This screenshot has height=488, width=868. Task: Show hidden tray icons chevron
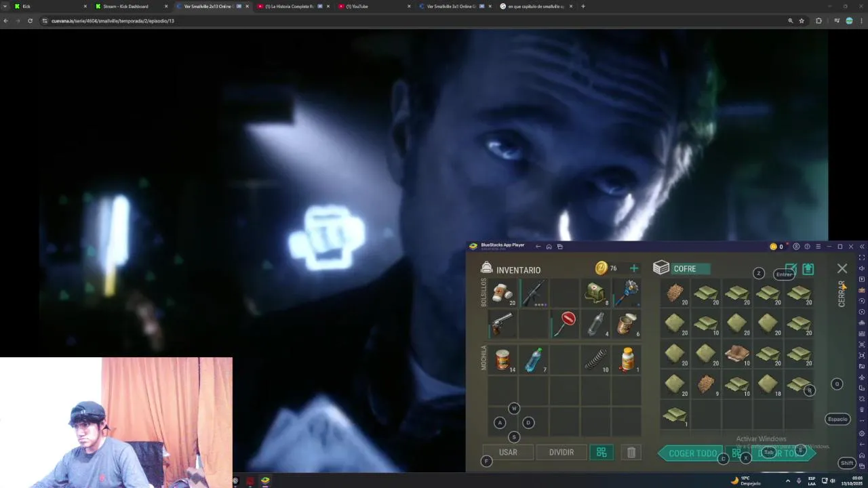click(x=787, y=481)
